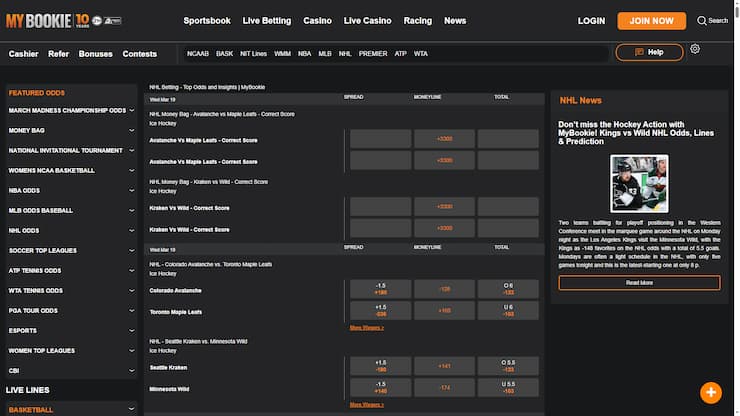Pick Seattle Kraken +141 moneyline
The width and height of the screenshot is (740, 416).
(444, 366)
